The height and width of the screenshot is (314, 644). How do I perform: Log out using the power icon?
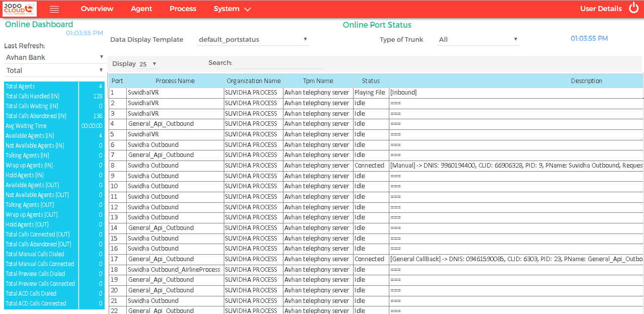(x=634, y=8)
